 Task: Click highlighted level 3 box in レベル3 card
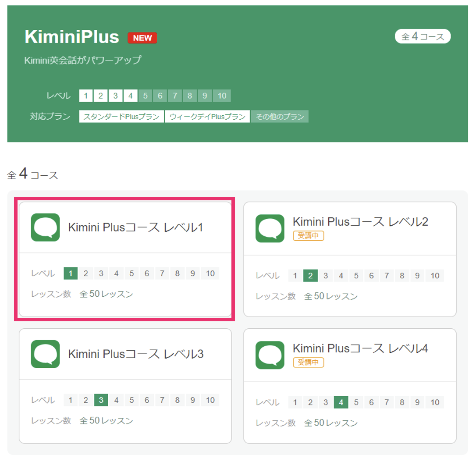pos(101,400)
